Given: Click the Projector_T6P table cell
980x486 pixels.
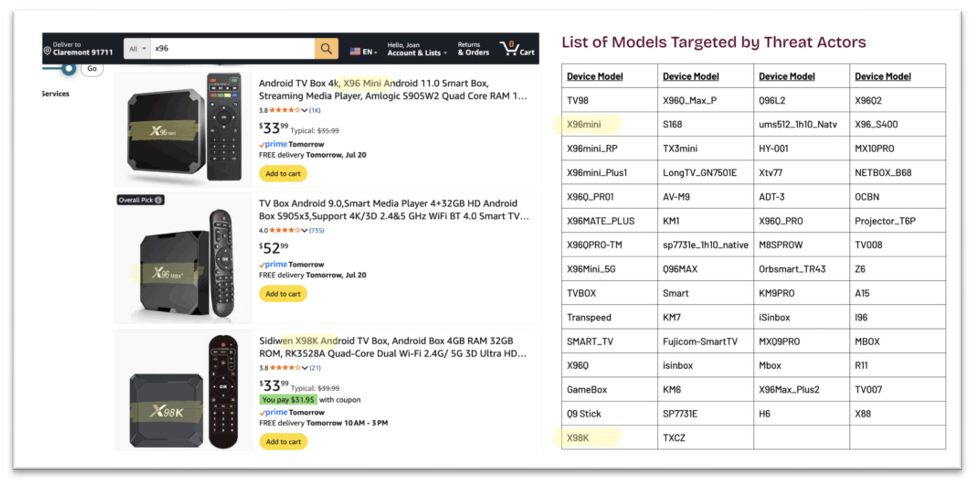Looking at the screenshot, I should [x=898, y=221].
